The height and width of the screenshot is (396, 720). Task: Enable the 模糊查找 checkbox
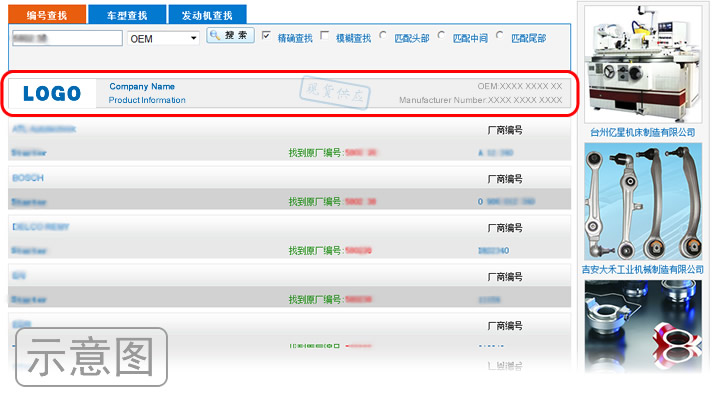point(325,35)
